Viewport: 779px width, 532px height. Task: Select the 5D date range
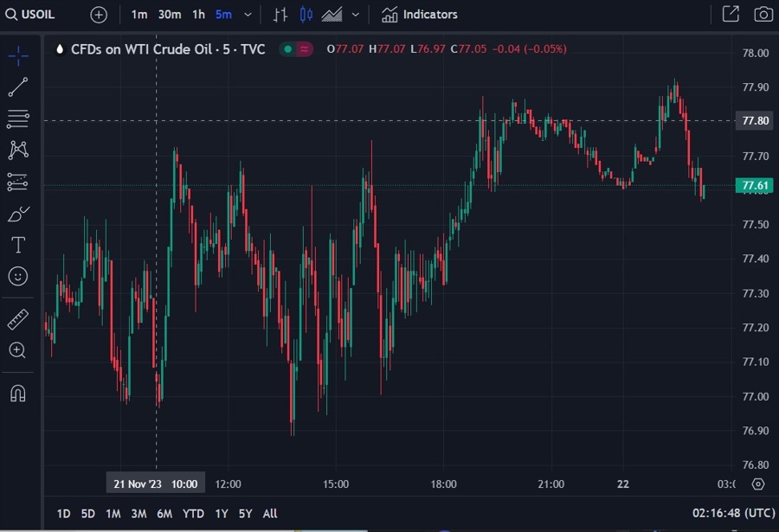88,514
